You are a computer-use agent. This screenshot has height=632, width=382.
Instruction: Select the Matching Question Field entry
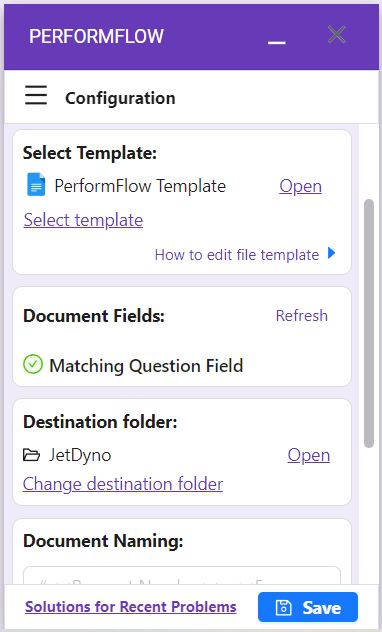point(146,366)
